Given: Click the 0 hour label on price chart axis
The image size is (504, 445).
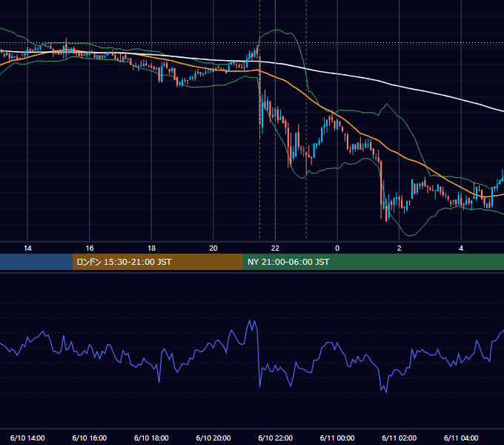Looking at the screenshot, I should point(337,248).
